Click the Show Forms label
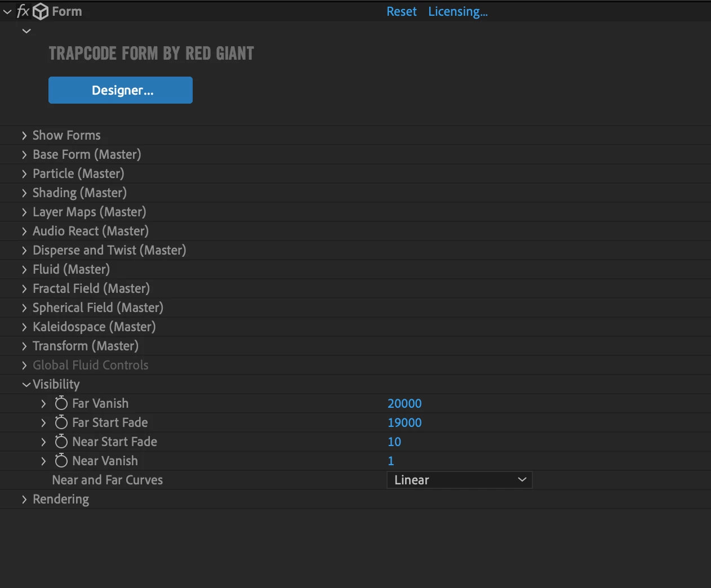711x588 pixels. tap(66, 136)
